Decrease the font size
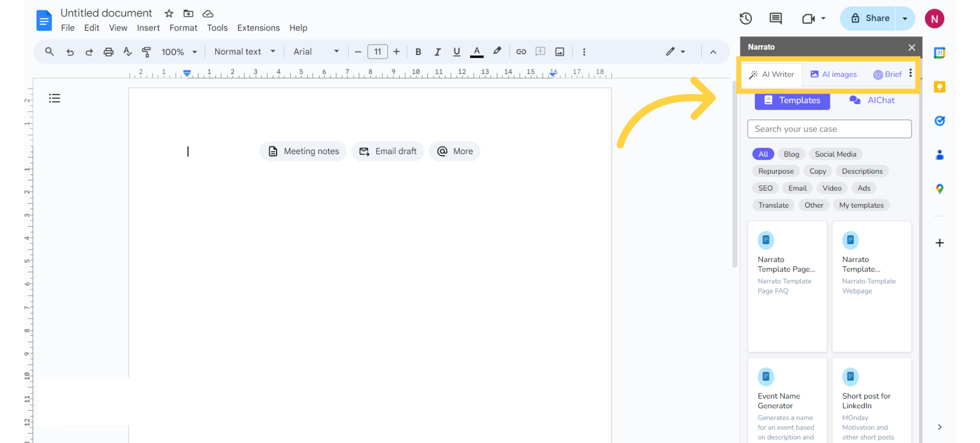The height and width of the screenshot is (443, 980). coord(358,52)
